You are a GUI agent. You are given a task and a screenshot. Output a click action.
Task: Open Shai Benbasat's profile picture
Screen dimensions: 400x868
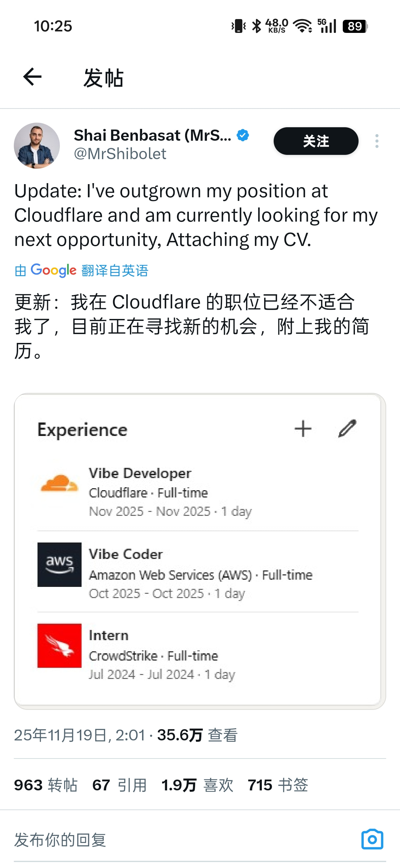(x=37, y=145)
